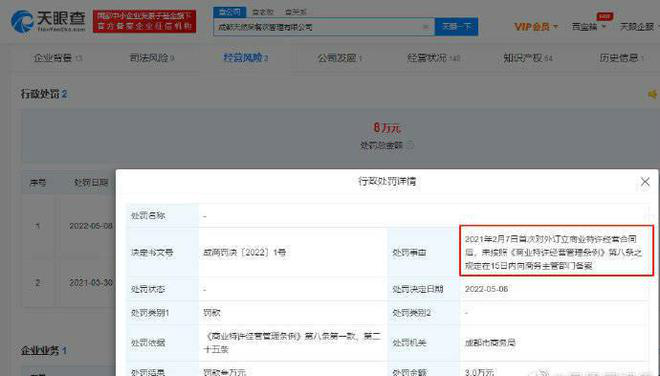Click the info icon next to 处罚总金额

(410, 145)
